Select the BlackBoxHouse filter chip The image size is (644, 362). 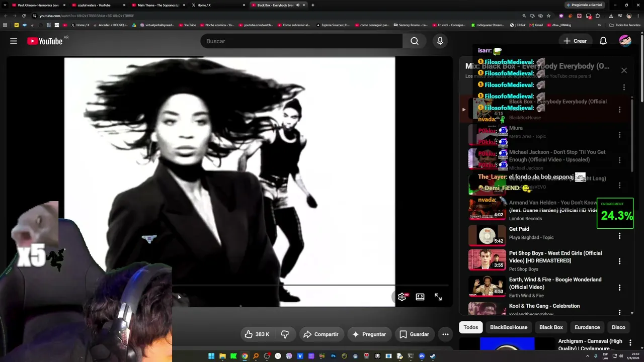click(x=509, y=327)
